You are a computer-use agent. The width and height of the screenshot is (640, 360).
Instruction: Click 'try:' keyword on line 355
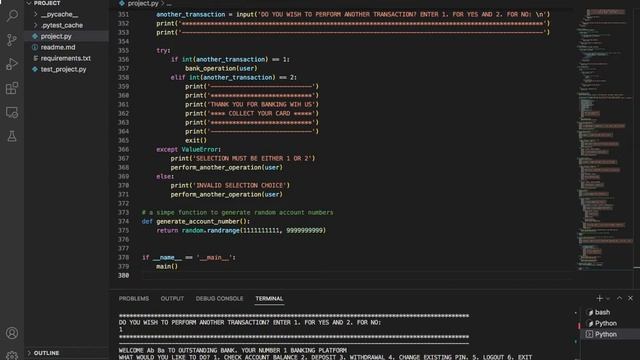coord(163,51)
